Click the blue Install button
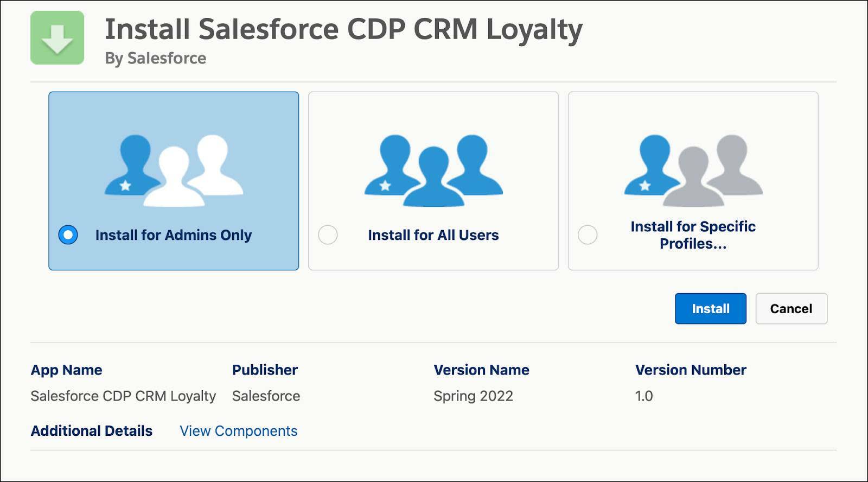This screenshot has width=868, height=482. tap(710, 308)
